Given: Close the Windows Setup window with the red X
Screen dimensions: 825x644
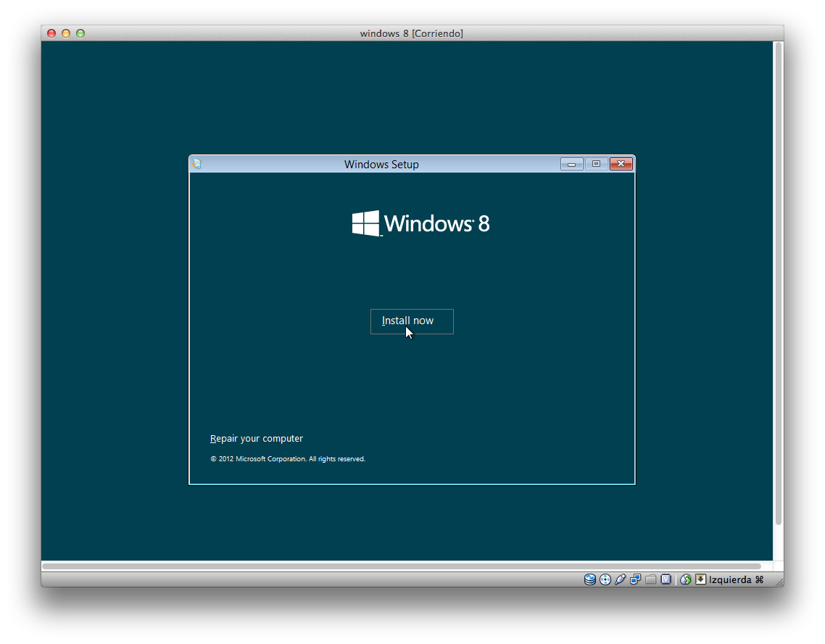Looking at the screenshot, I should pyautogui.click(x=621, y=164).
